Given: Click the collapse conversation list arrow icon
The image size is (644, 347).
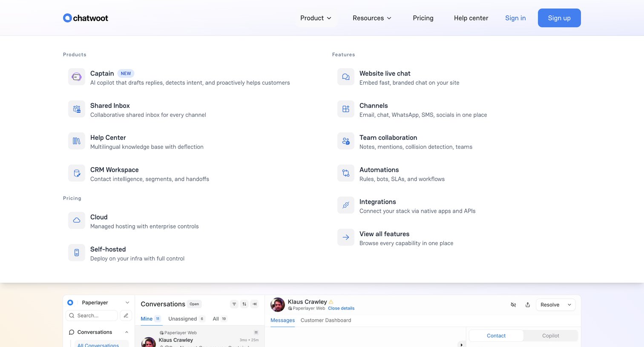Looking at the screenshot, I should tap(254, 304).
